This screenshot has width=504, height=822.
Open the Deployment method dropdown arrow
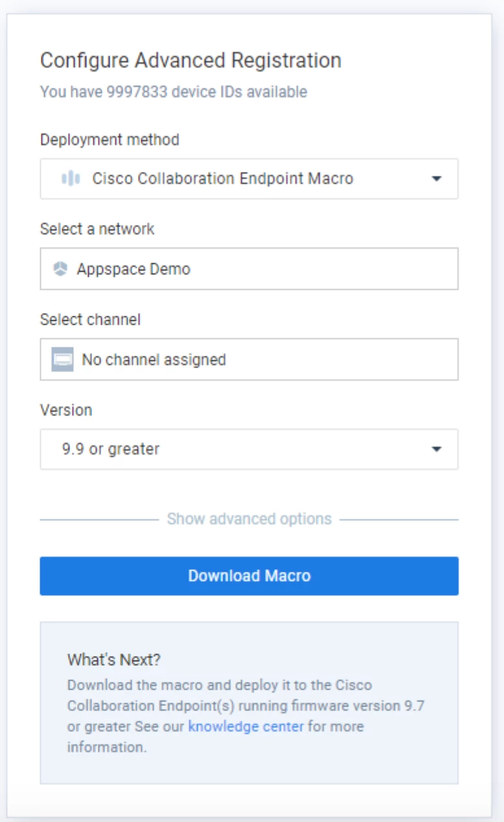[x=437, y=178]
